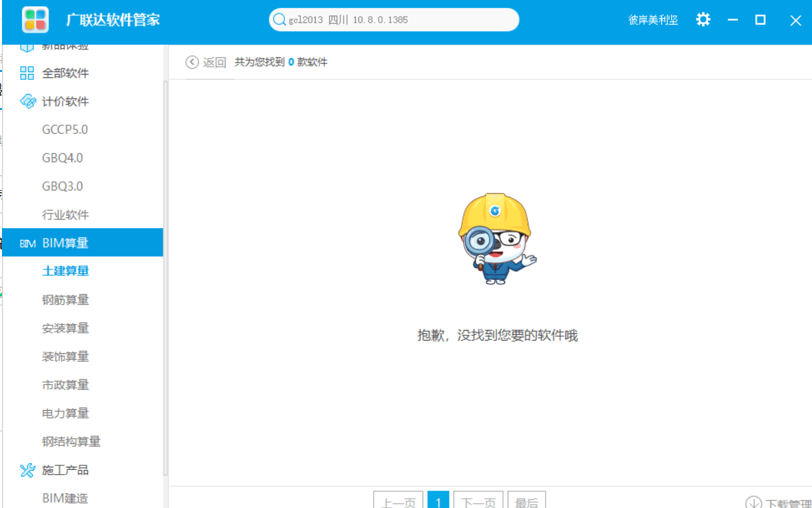This screenshot has height=508, width=812.
Task: Maximize the 广联达软件管家 window
Action: coord(761,20)
